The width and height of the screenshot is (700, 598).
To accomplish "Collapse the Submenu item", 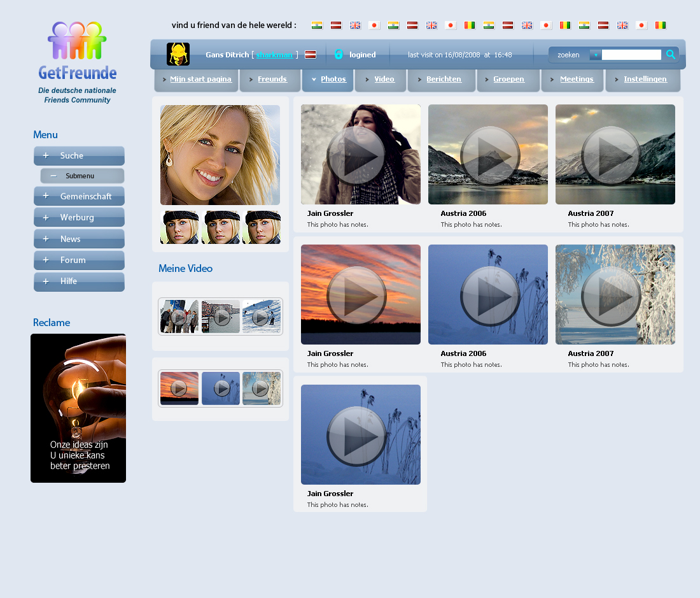I will point(53,176).
